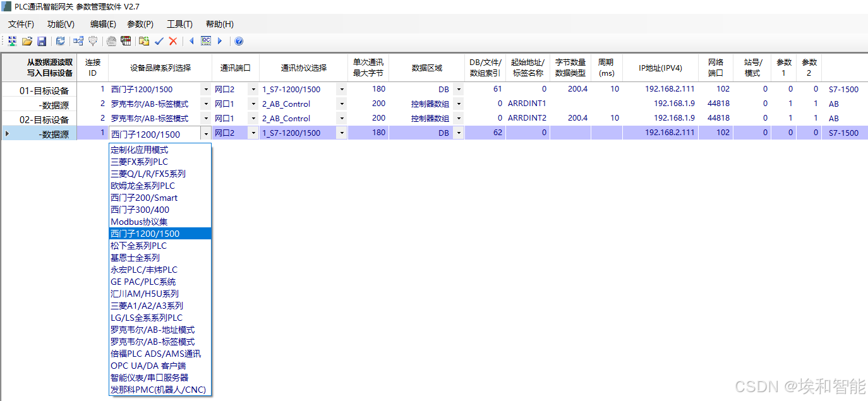
Task: Click the network topology tree icon
Action: tap(78, 41)
